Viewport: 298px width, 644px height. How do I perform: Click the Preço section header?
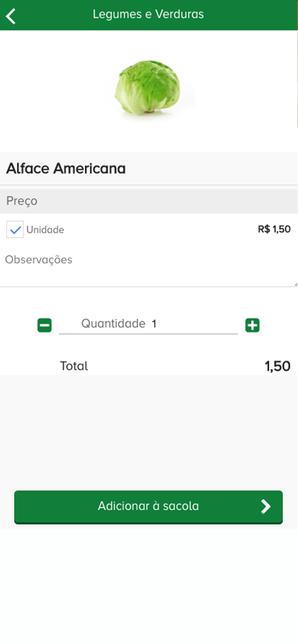coord(149,201)
